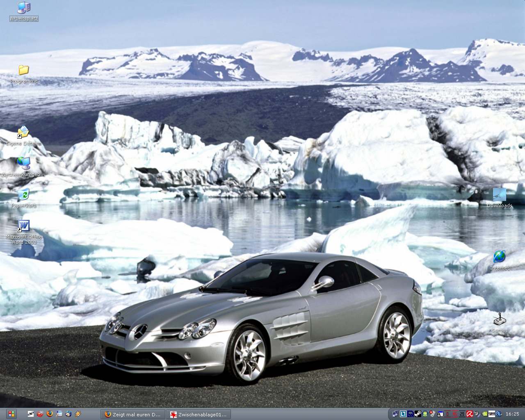
Task: Click the tray counter showing 29
Action: point(462,414)
